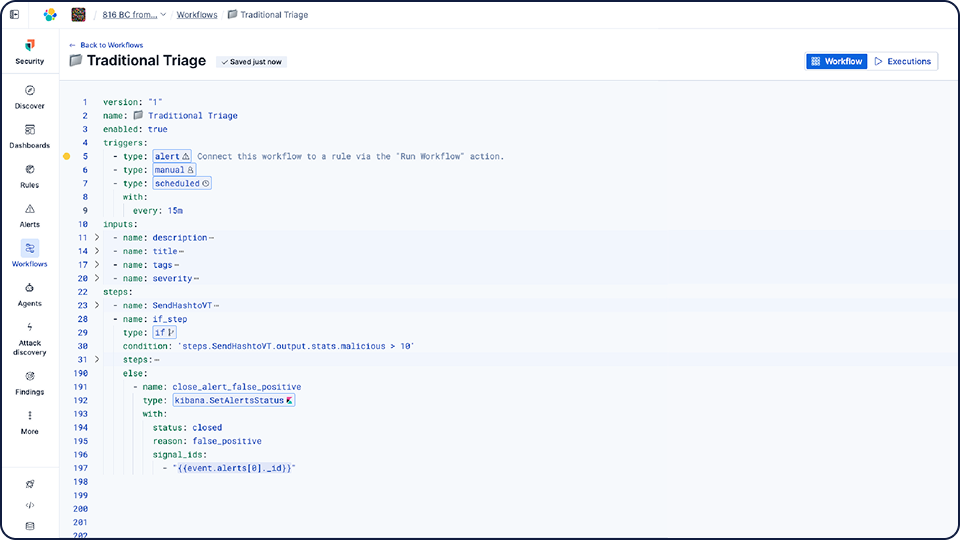960x540 pixels.
Task: Click line number 198 in the gutter
Action: click(81, 482)
